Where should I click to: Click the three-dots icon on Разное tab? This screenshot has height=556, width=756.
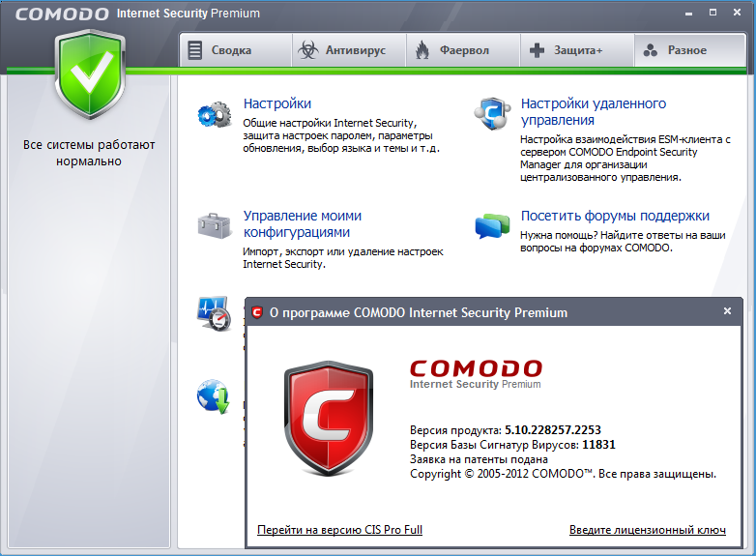[x=651, y=50]
